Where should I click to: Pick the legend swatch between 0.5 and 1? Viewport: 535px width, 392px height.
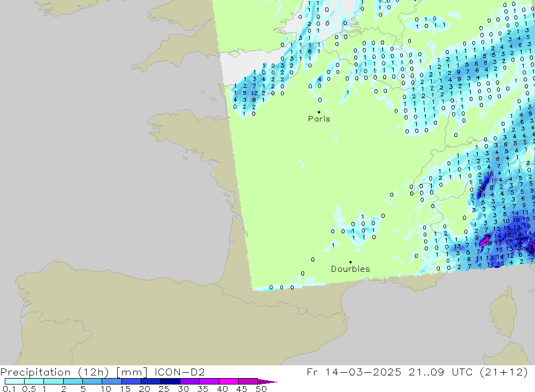coord(34,381)
